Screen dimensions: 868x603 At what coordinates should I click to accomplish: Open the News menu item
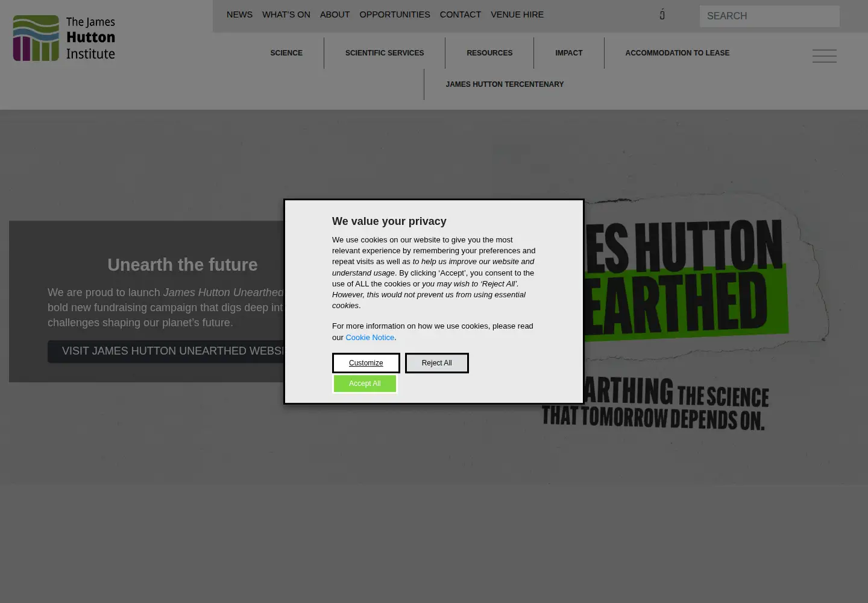(239, 14)
